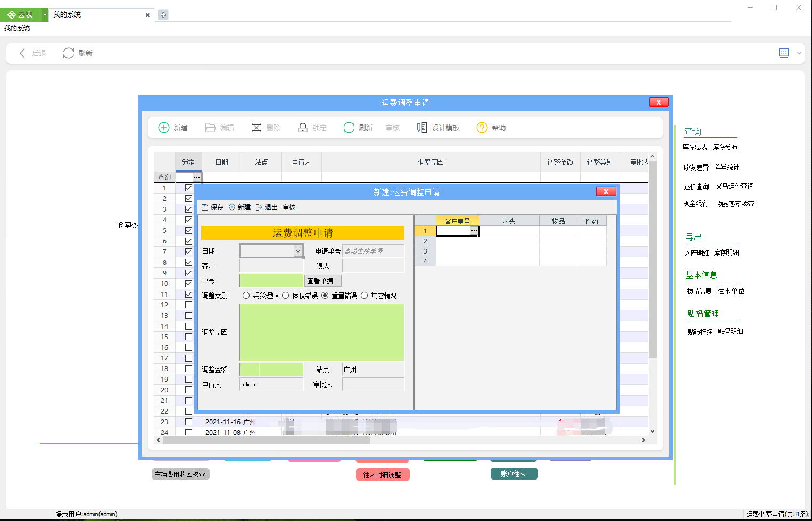Open the 库存总表 link
The width and height of the screenshot is (812, 521).
(695, 147)
